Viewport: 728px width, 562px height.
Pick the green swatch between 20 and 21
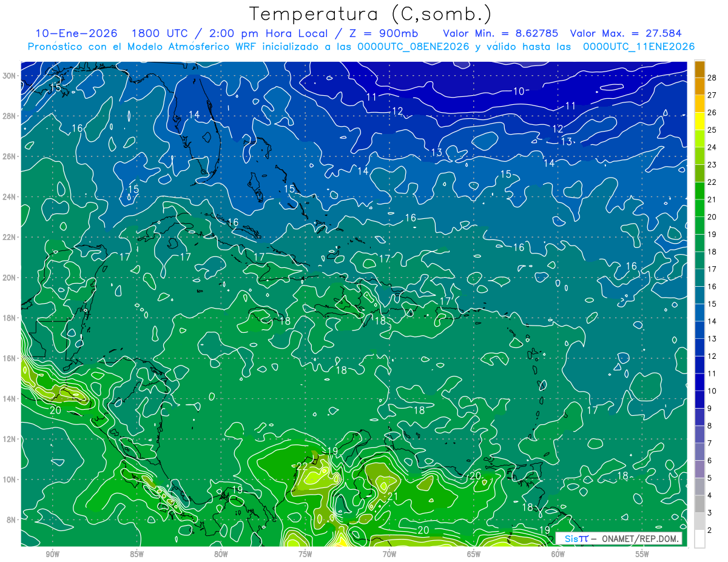point(699,208)
